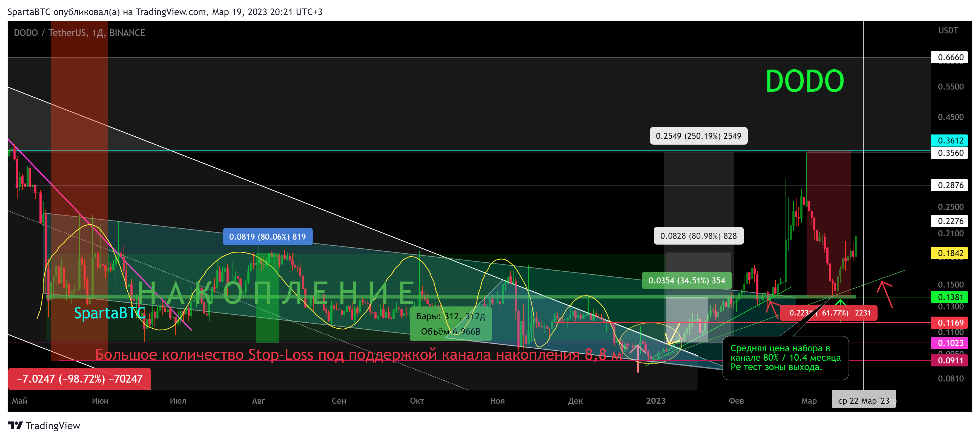Click the blue 0.0819 (80.06%) 819 label

267,237
